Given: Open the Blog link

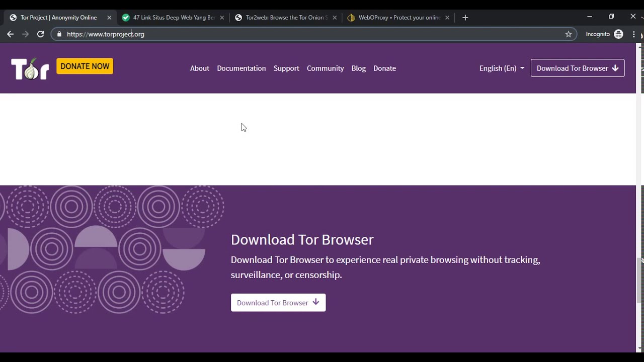Looking at the screenshot, I should pyautogui.click(x=359, y=68).
